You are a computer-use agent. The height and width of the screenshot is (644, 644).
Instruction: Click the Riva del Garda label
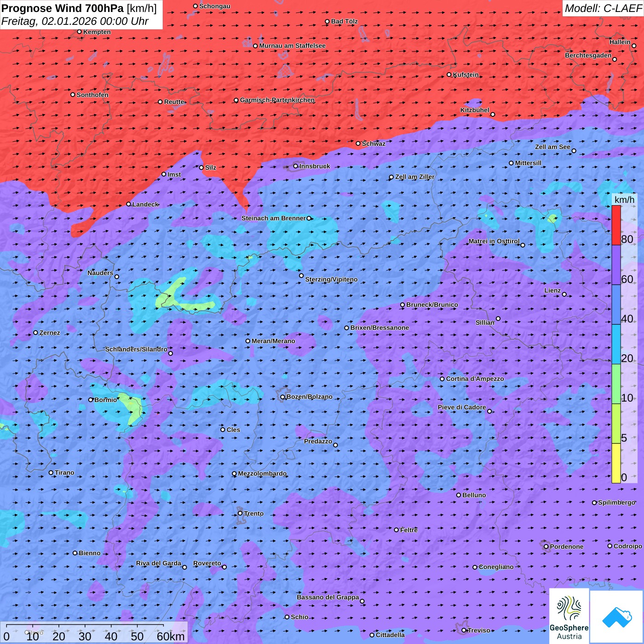(158, 563)
